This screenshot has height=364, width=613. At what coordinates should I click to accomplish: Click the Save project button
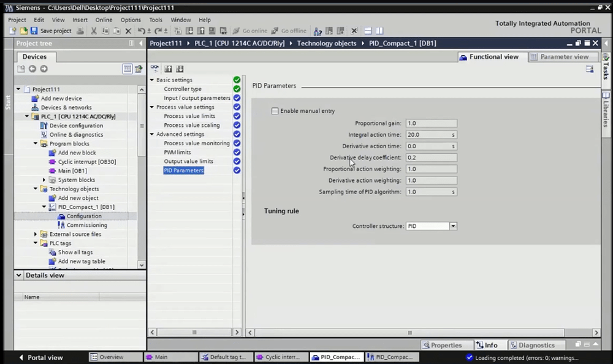click(51, 31)
